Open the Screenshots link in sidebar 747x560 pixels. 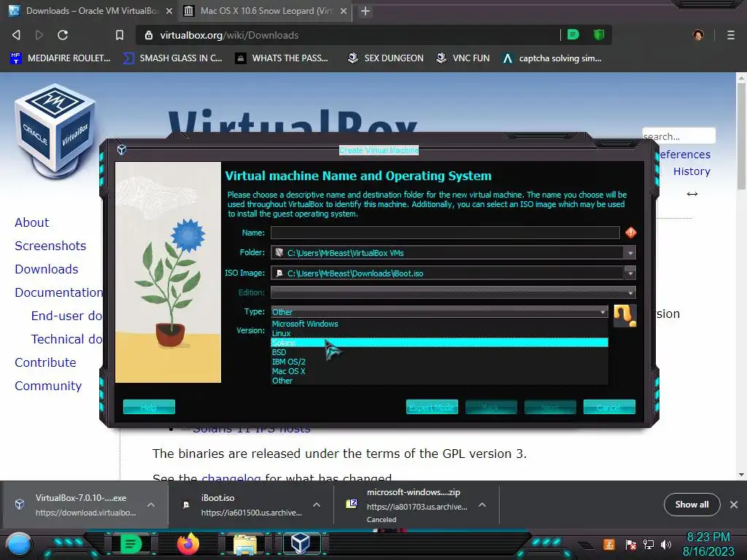pos(50,246)
